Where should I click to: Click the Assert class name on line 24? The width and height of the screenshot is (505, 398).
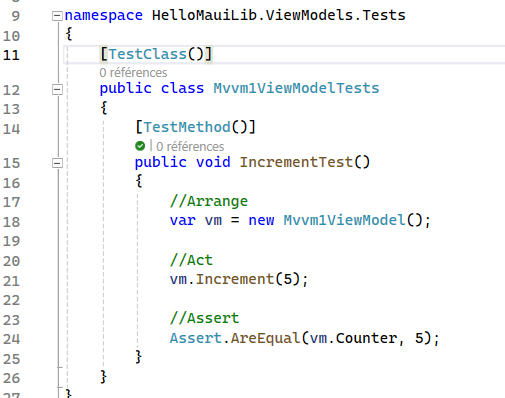tap(196, 338)
